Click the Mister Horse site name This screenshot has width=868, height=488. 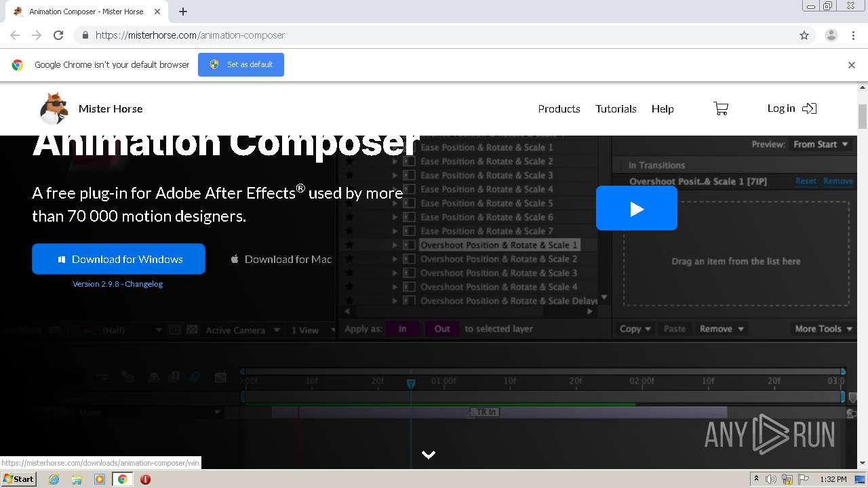click(111, 108)
